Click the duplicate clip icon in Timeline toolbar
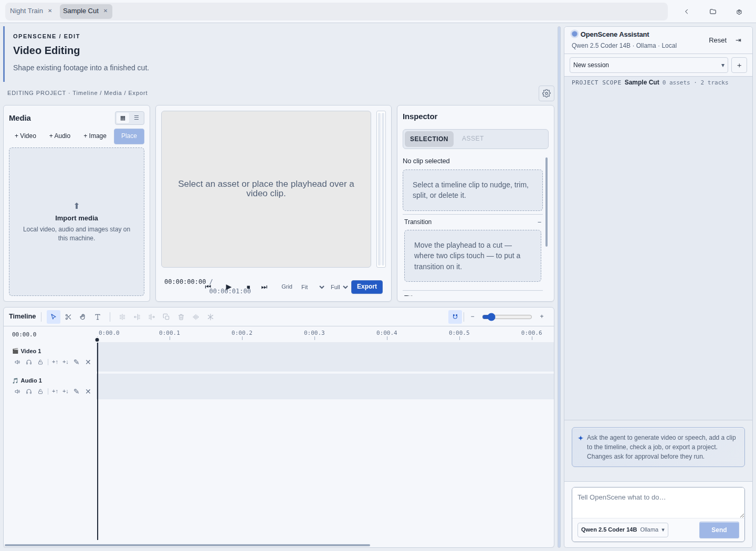756x551 pixels. (x=166, y=317)
